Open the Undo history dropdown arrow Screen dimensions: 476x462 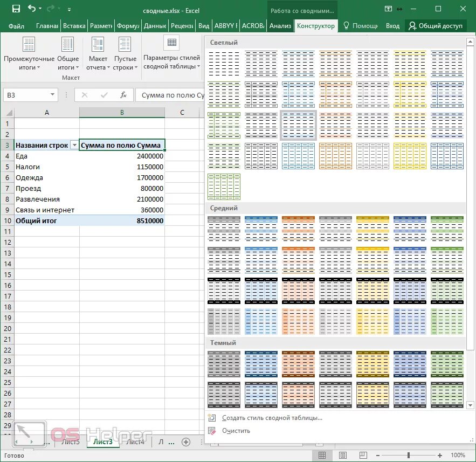(40, 9)
